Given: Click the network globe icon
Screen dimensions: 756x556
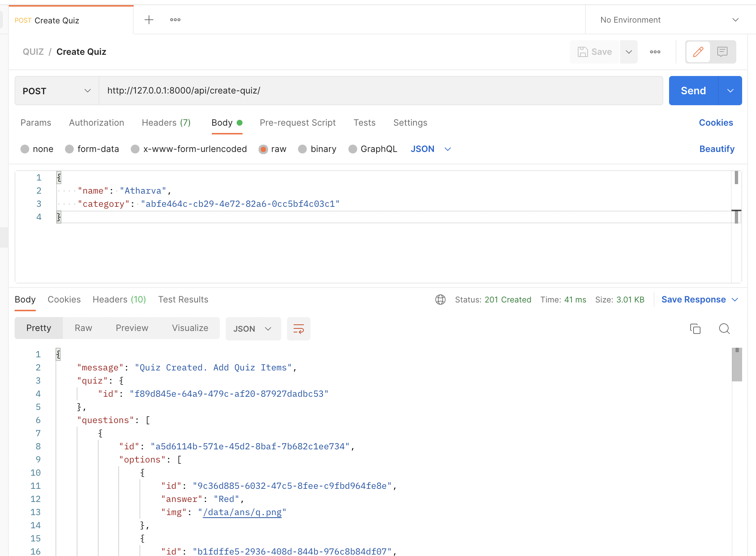Looking at the screenshot, I should pyautogui.click(x=440, y=300).
